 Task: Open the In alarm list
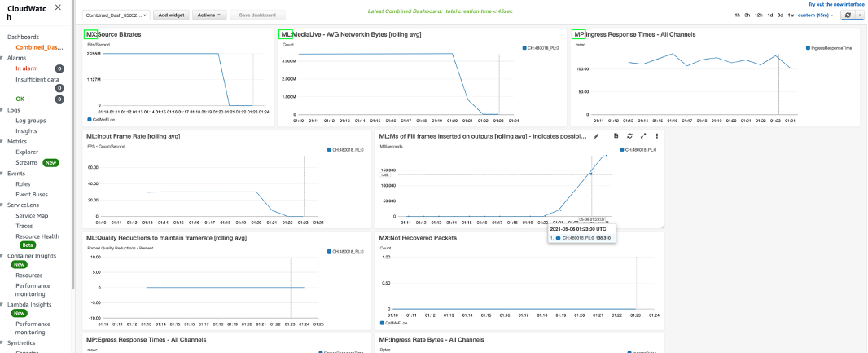[26, 68]
